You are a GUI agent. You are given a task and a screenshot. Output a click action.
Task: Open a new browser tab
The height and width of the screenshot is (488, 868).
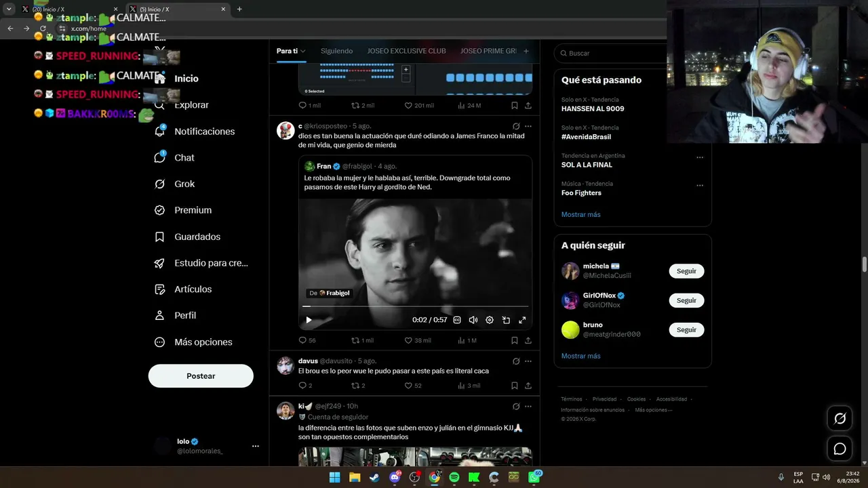click(x=239, y=9)
